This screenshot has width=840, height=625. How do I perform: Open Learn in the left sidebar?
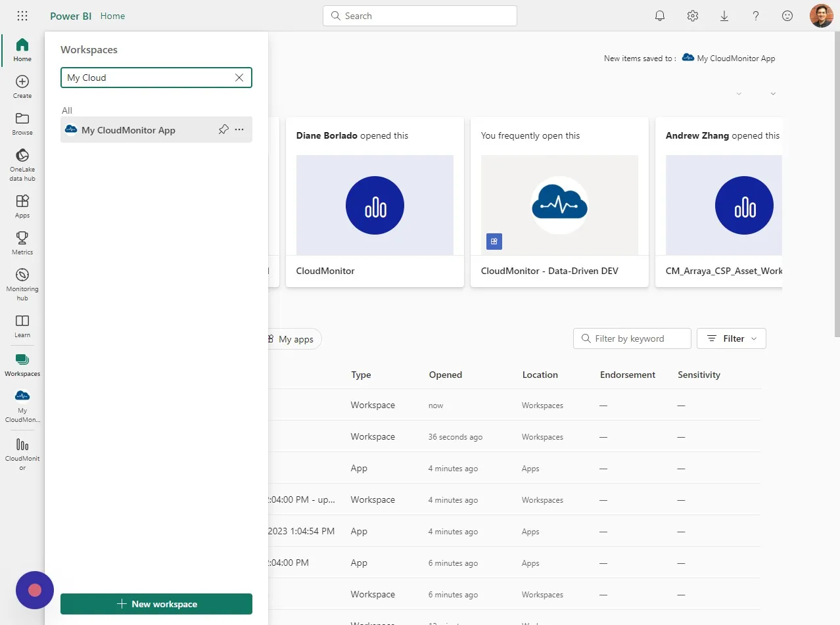[x=22, y=326]
